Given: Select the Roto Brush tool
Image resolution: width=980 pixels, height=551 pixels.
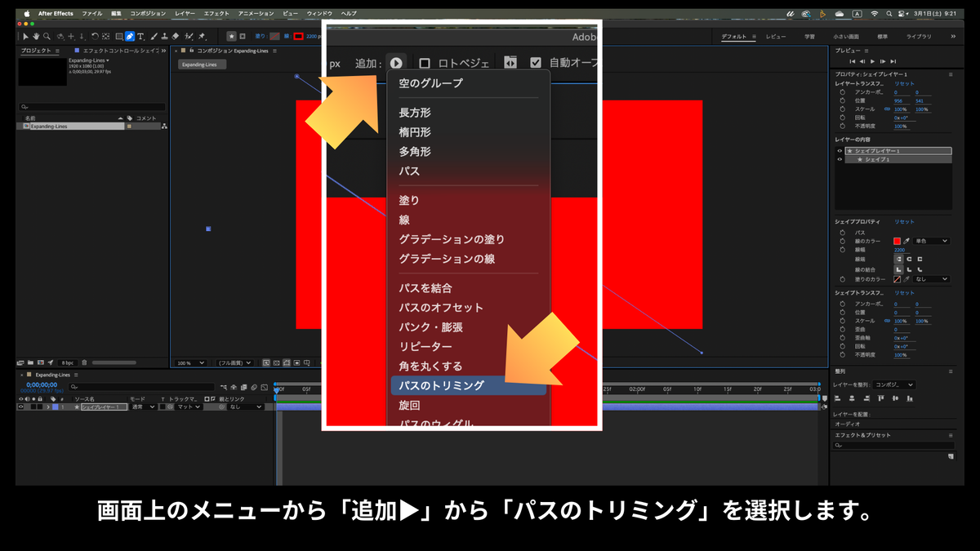Looking at the screenshot, I should pyautogui.click(x=189, y=36).
